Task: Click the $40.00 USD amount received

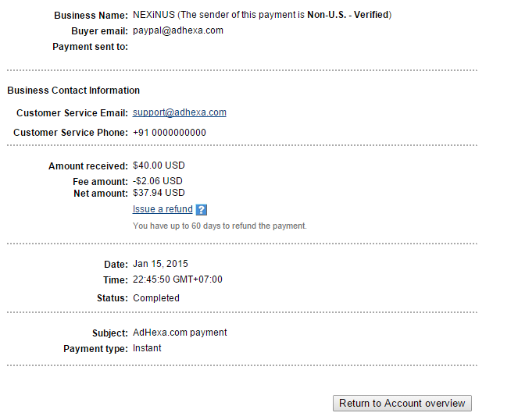Action: 159,166
